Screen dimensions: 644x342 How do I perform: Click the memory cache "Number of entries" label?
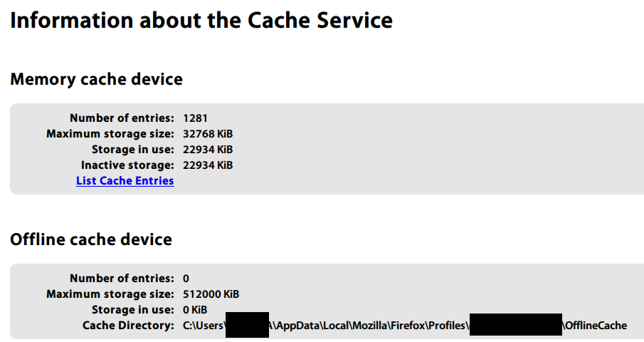click(x=122, y=118)
